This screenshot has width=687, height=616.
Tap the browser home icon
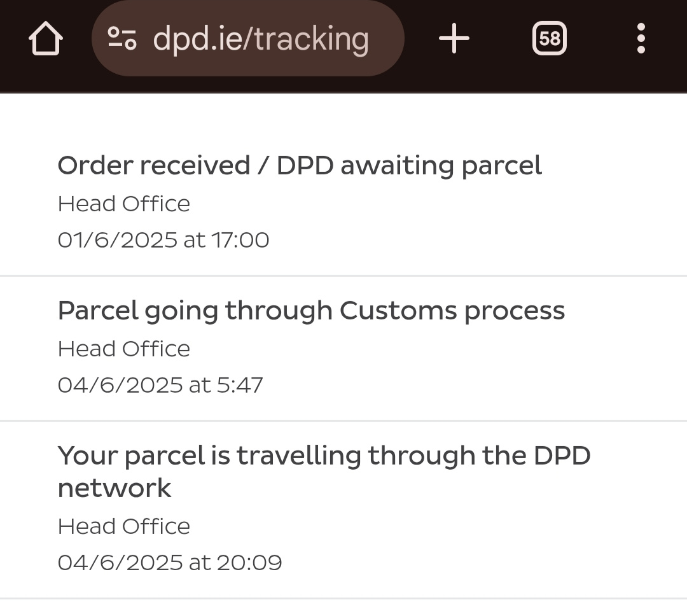pyautogui.click(x=46, y=39)
